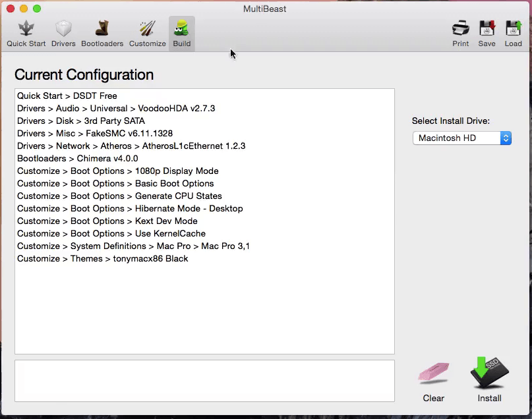The image size is (532, 419).
Task: Select the Generate CPU States row
Action: (204, 196)
